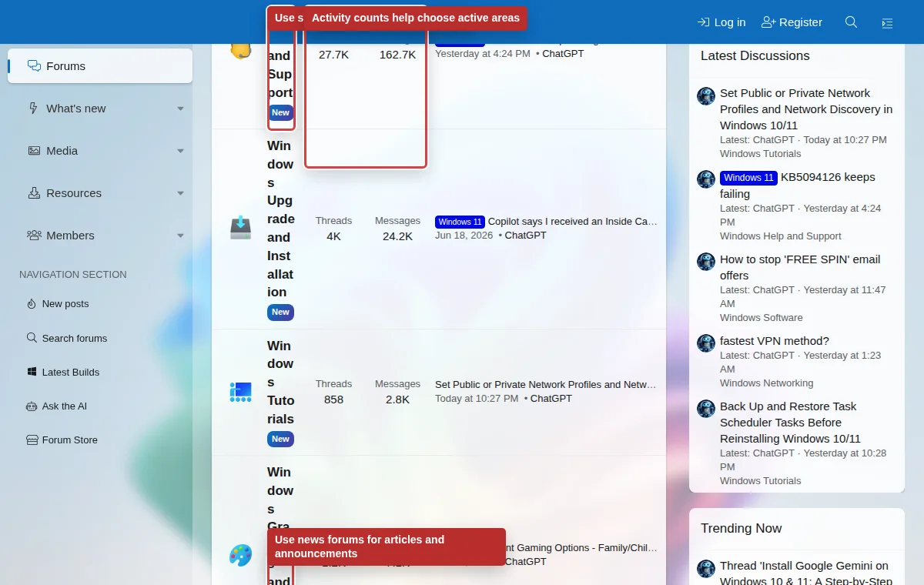The image size is (924, 585).
Task: Click avatar beside Set Public or Private Network discussion
Action: tap(706, 96)
